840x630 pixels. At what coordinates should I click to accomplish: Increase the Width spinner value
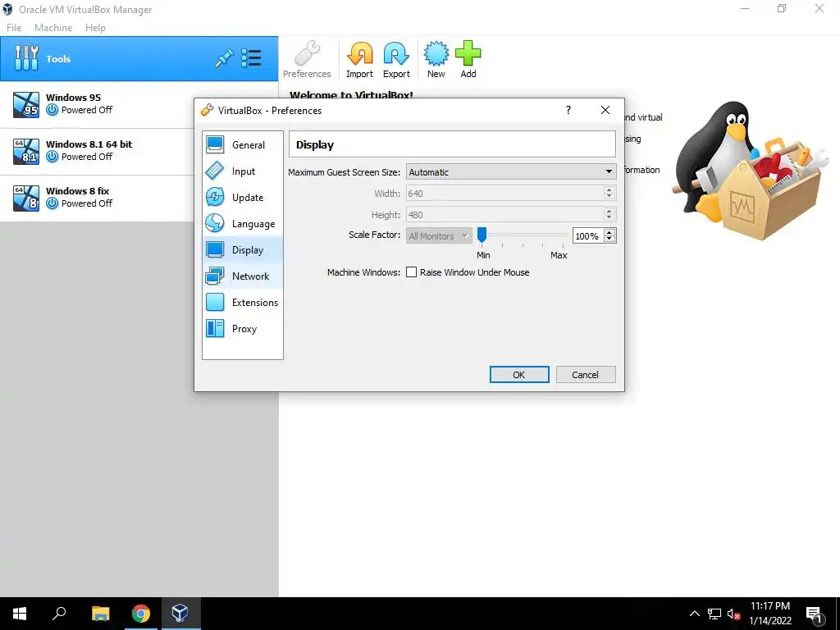pos(609,189)
